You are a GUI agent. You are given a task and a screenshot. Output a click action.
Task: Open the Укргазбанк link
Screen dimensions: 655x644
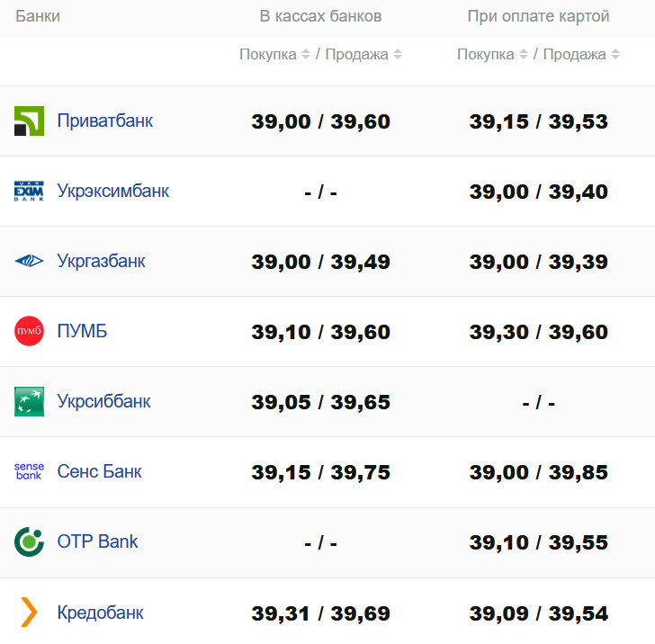101,261
